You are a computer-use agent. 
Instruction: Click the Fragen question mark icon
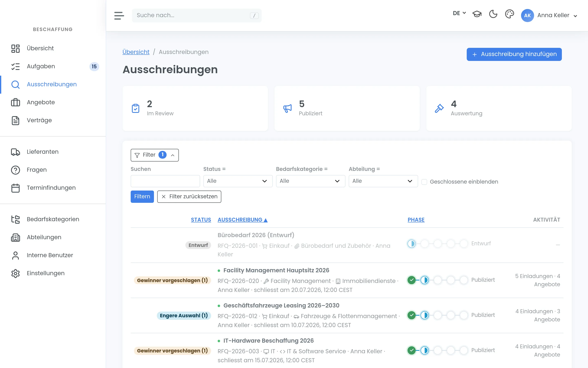[x=16, y=170]
